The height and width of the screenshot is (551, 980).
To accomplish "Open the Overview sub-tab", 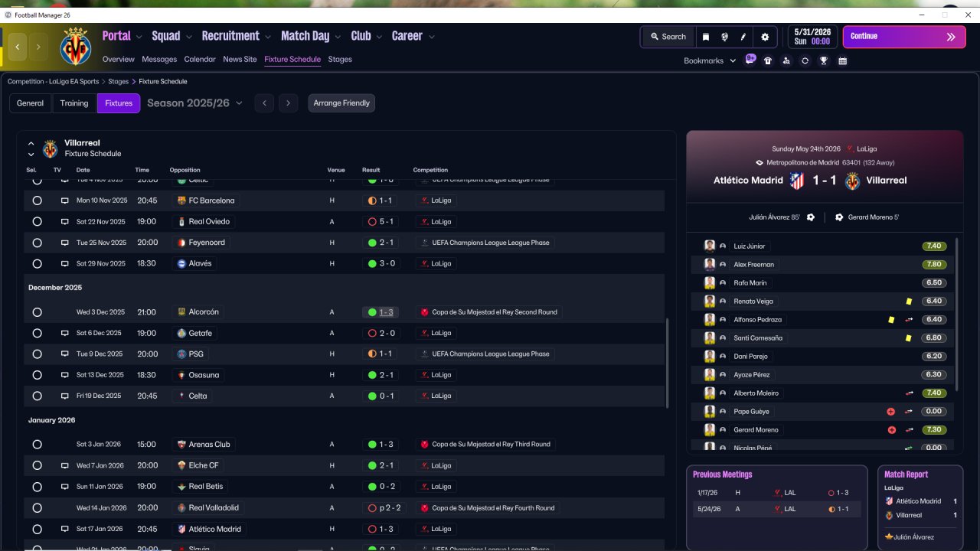I will [119, 59].
